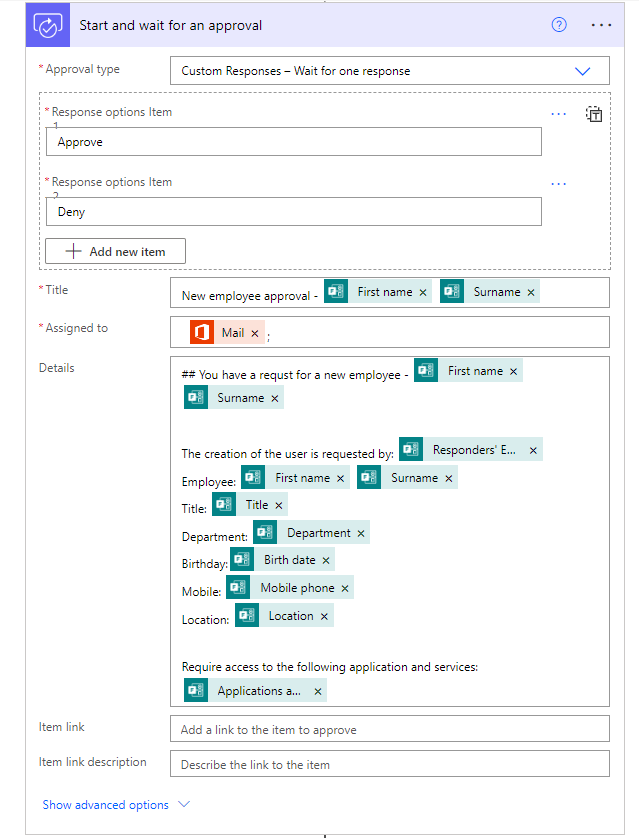Click Forms icon on Mobile phone token

238,587
